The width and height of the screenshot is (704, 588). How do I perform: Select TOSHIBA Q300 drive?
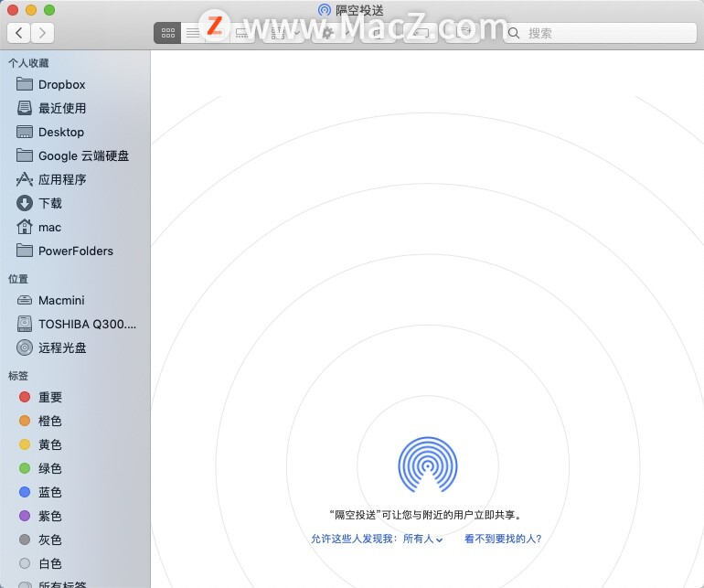tap(75, 324)
